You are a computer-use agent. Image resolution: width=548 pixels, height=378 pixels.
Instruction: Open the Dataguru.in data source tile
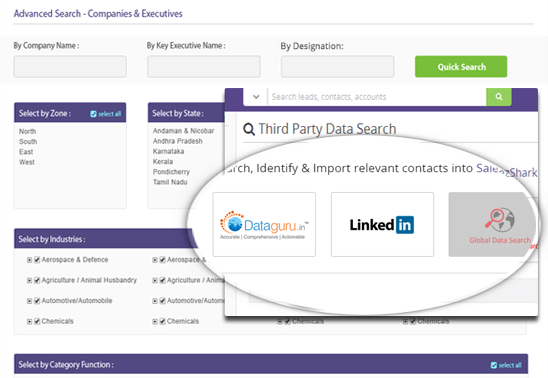[x=264, y=224]
